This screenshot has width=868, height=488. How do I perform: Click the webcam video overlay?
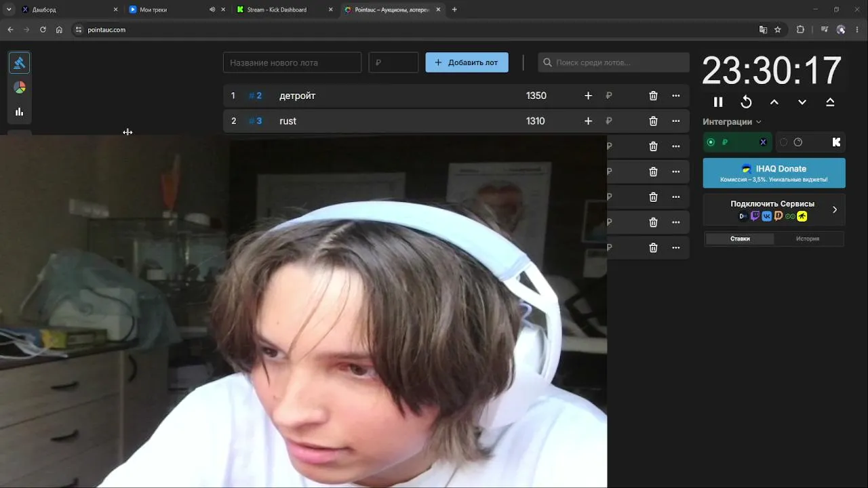click(303, 311)
